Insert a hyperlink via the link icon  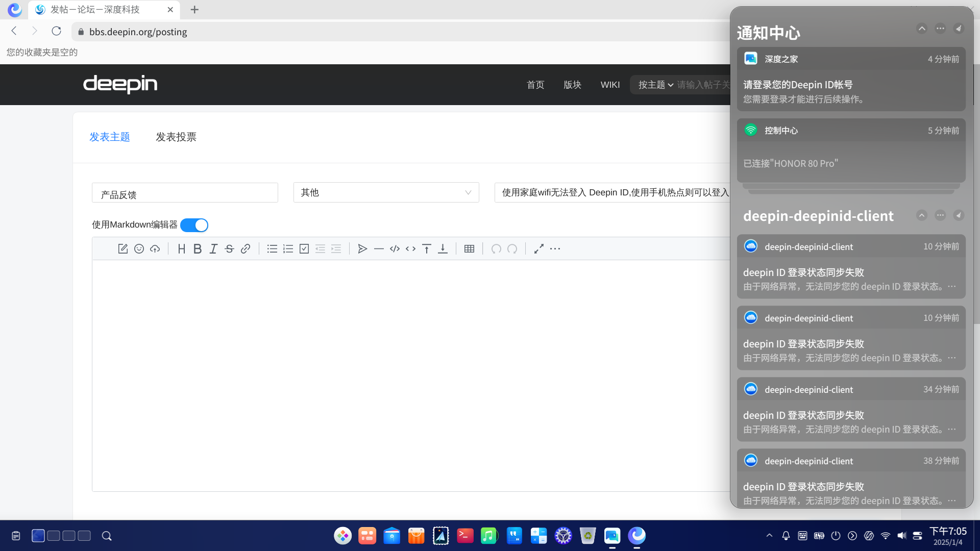(246, 248)
